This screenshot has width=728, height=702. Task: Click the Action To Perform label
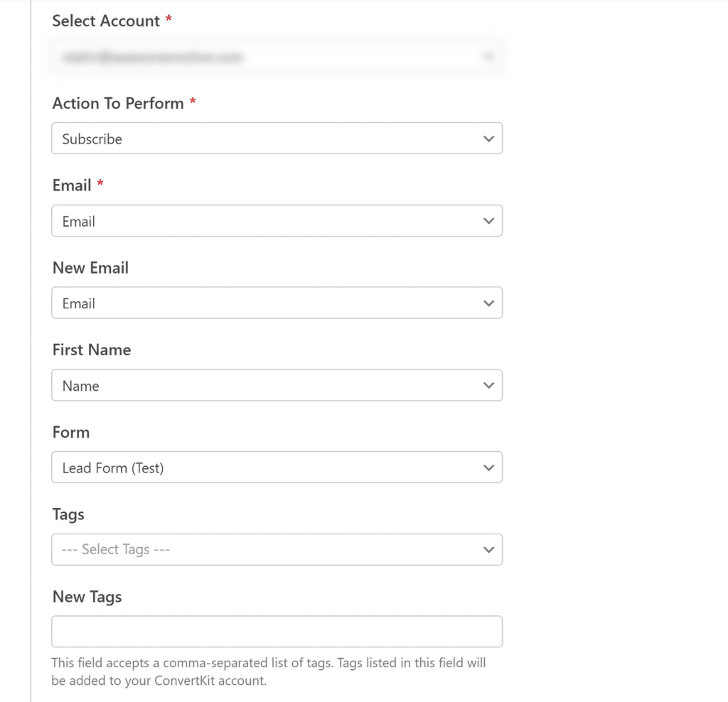coord(118,104)
